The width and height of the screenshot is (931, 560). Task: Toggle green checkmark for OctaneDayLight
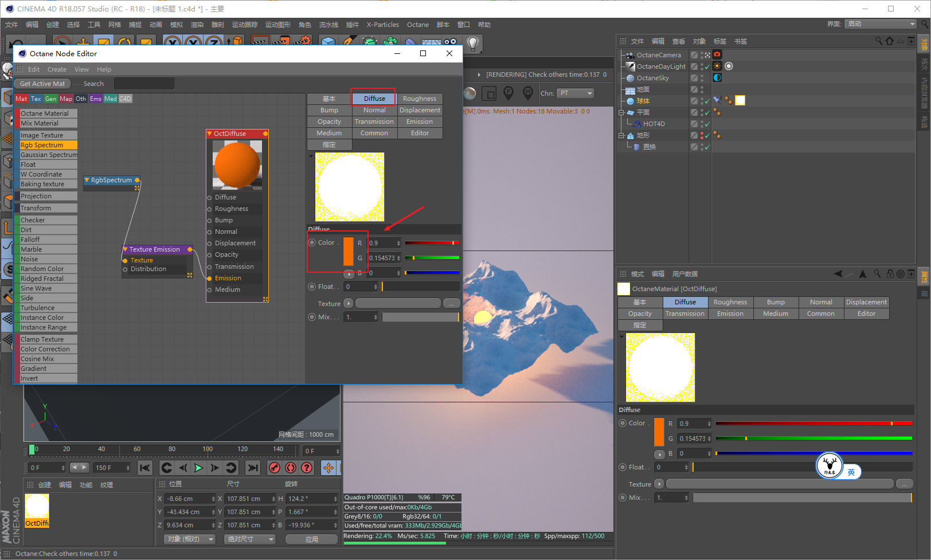point(707,66)
